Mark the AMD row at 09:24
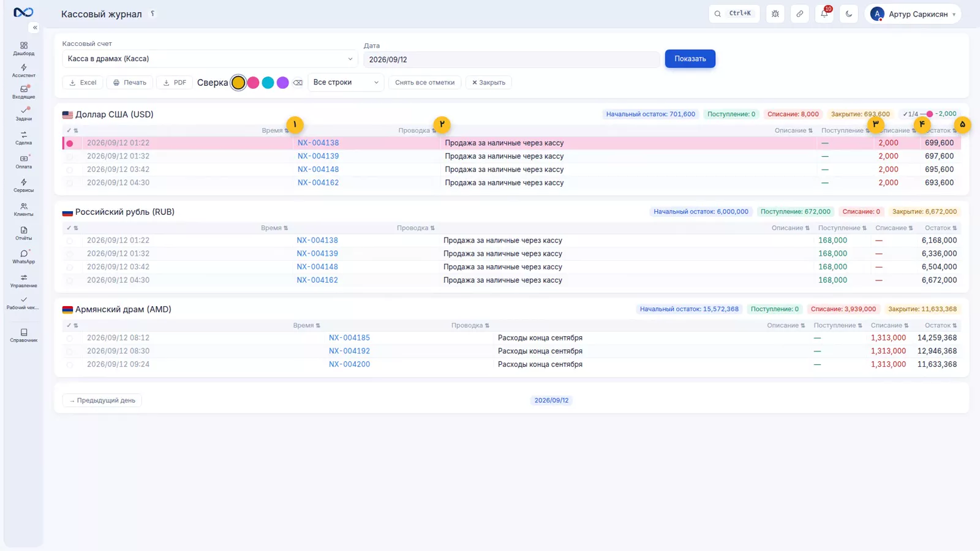Screen dimensions: 980x551 pos(70,365)
